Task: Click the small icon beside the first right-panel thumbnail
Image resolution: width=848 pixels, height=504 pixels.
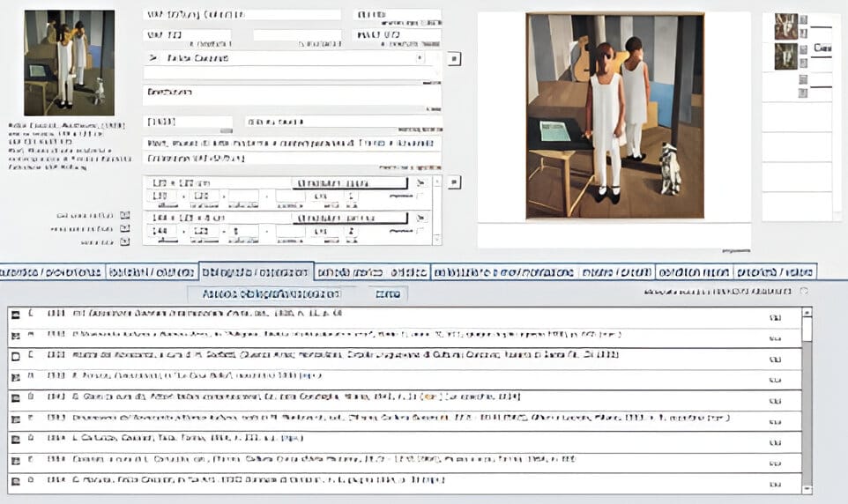Action: pos(803,19)
